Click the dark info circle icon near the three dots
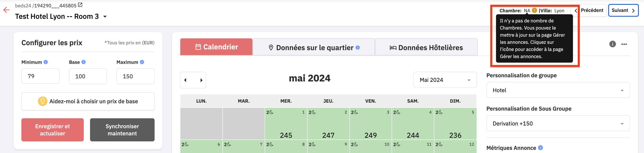 click(612, 44)
